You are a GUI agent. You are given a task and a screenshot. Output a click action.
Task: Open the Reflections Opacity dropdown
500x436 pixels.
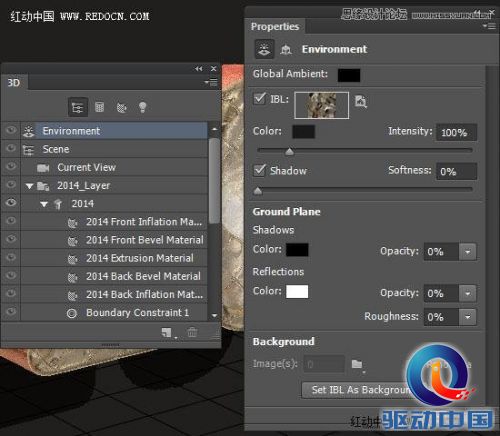pyautogui.click(x=467, y=294)
